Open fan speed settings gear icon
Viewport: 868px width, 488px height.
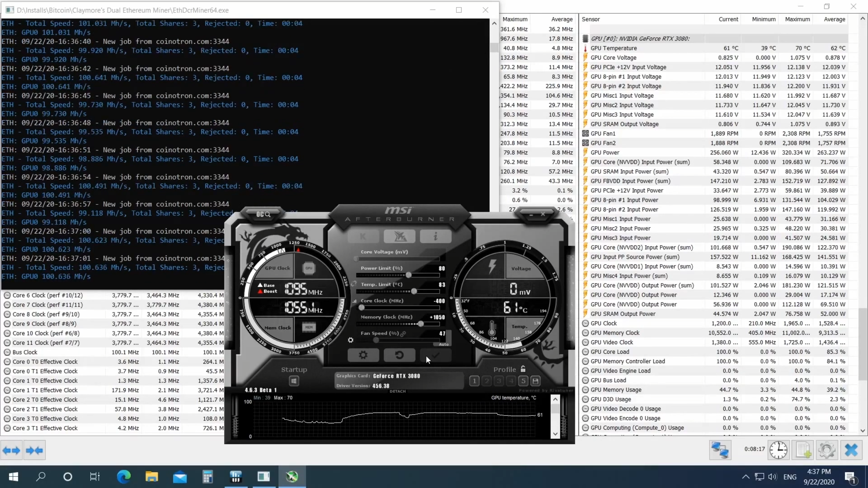[351, 340]
